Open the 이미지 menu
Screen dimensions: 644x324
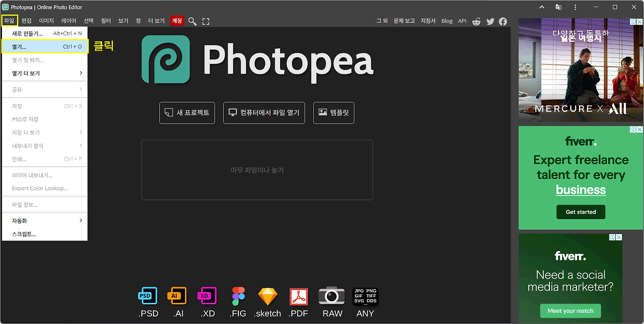46,21
